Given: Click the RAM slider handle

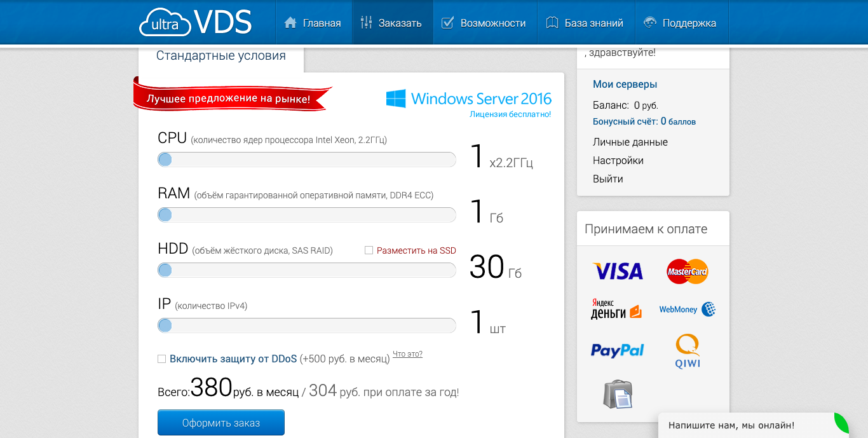Looking at the screenshot, I should click(165, 215).
